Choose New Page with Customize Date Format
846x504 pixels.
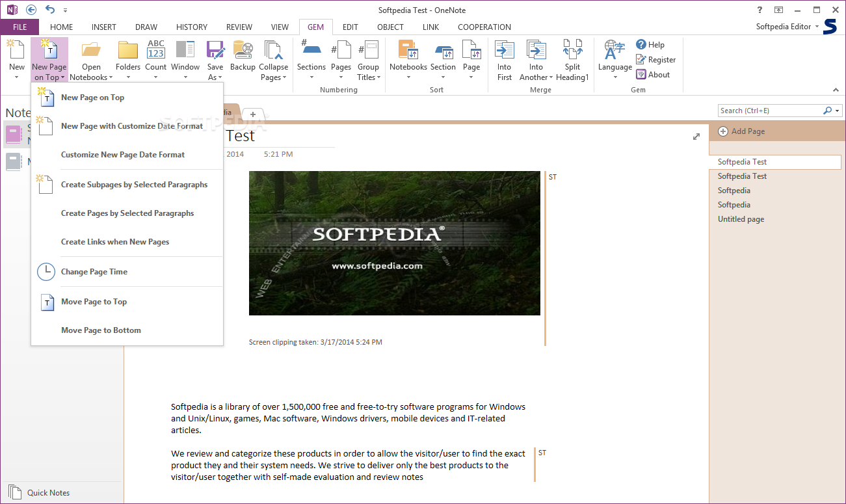coord(127,126)
